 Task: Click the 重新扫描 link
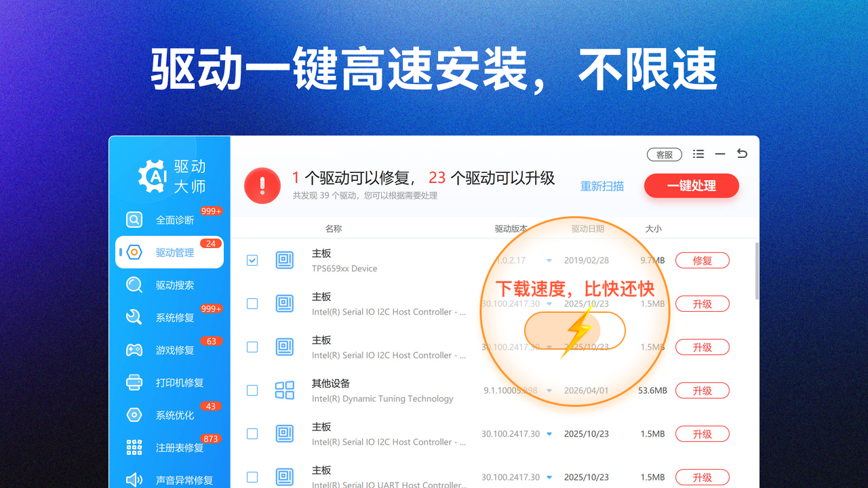click(x=602, y=186)
